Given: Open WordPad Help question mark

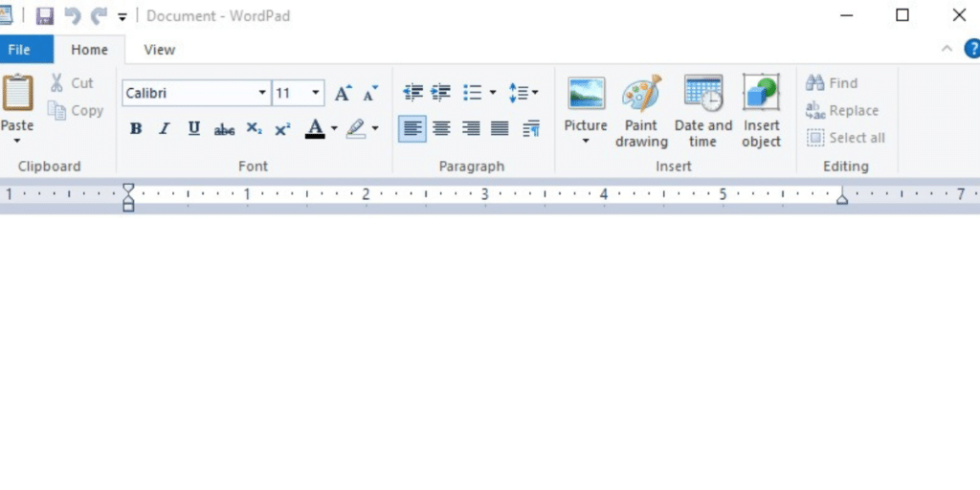Looking at the screenshot, I should tap(972, 49).
